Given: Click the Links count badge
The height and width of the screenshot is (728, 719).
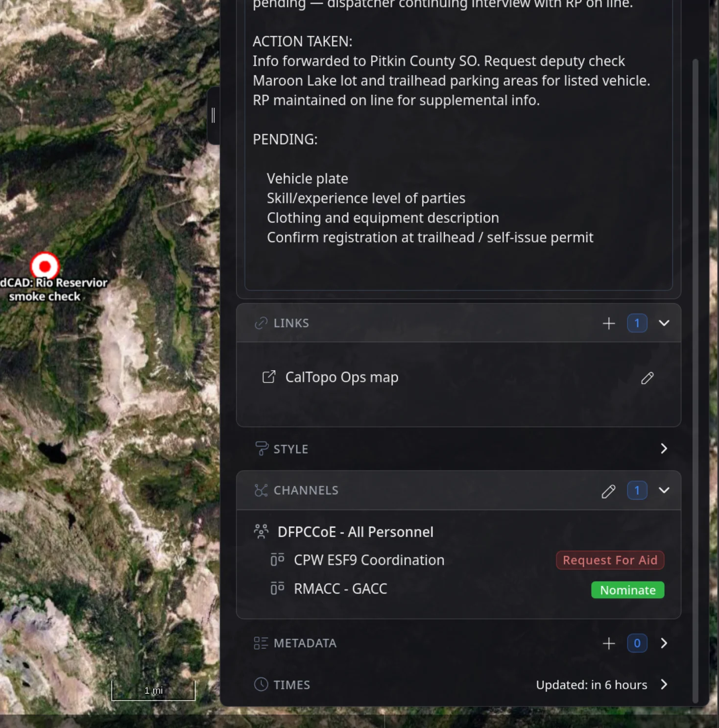Looking at the screenshot, I should point(637,323).
